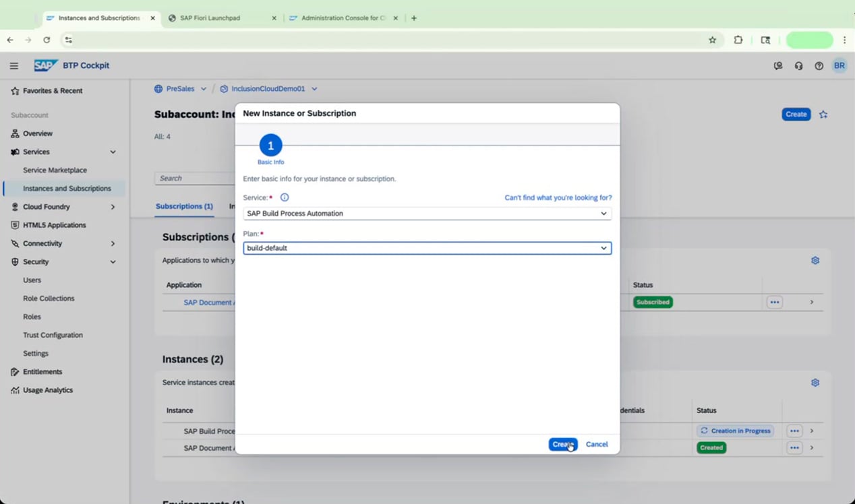Switch to Administration Console browser tab
This screenshot has width=855, height=504.
(344, 18)
